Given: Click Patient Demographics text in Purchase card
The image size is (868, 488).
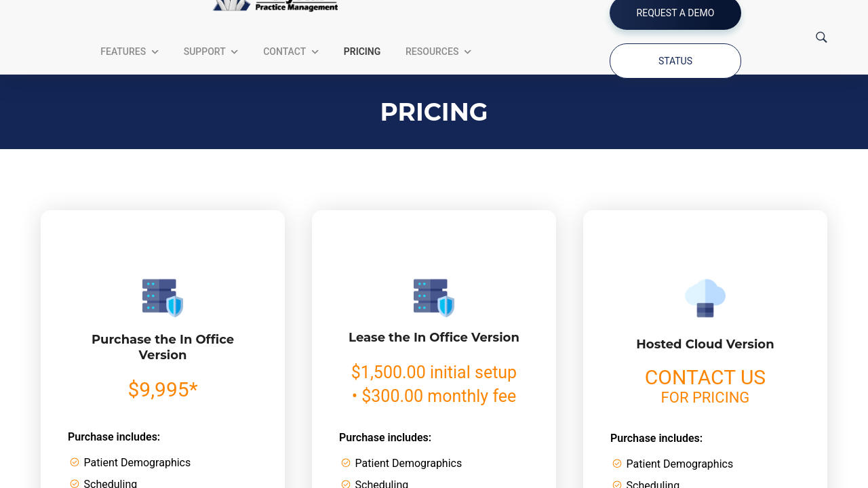Looking at the screenshot, I should (137, 462).
